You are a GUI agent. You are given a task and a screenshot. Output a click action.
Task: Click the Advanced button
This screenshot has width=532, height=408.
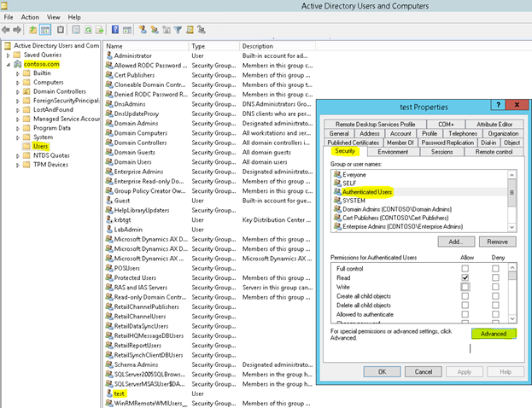click(x=492, y=334)
